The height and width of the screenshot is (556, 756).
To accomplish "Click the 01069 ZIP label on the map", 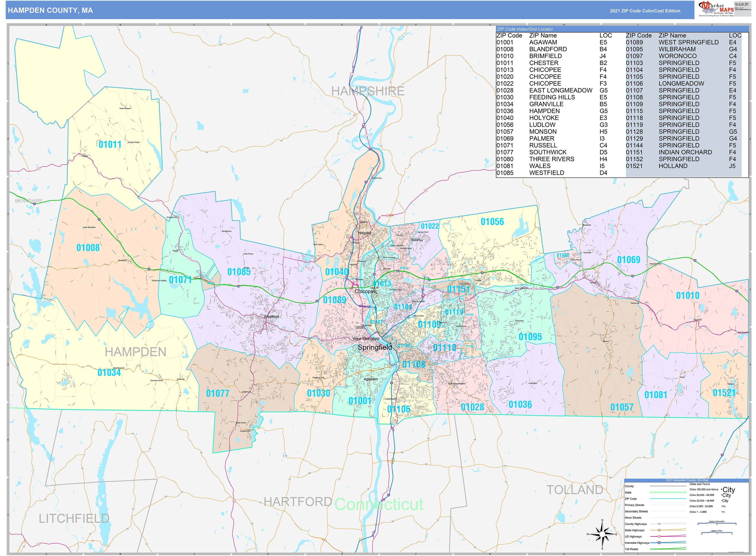I will [629, 260].
